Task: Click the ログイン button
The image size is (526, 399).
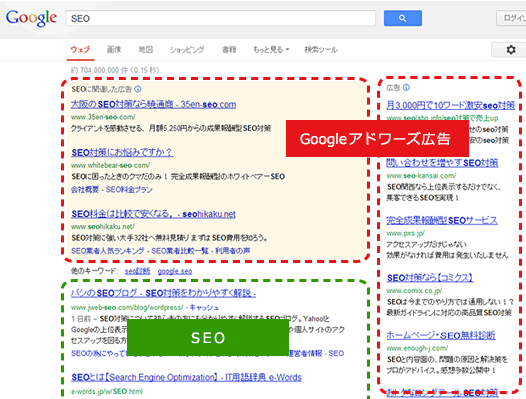Action: pyautogui.click(x=512, y=18)
